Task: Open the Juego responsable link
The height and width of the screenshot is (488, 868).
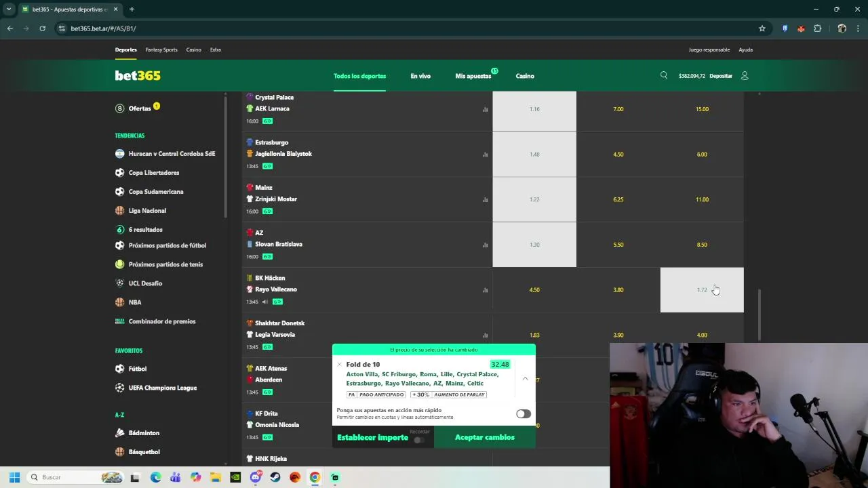Action: 709,49
